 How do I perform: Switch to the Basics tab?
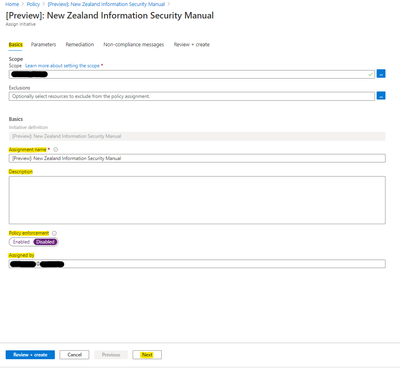pyautogui.click(x=16, y=45)
